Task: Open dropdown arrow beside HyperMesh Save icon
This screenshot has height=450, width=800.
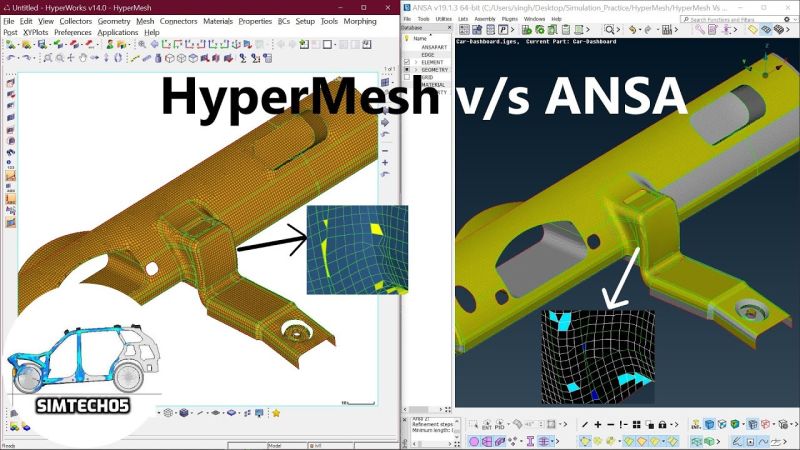Action: 49,45
